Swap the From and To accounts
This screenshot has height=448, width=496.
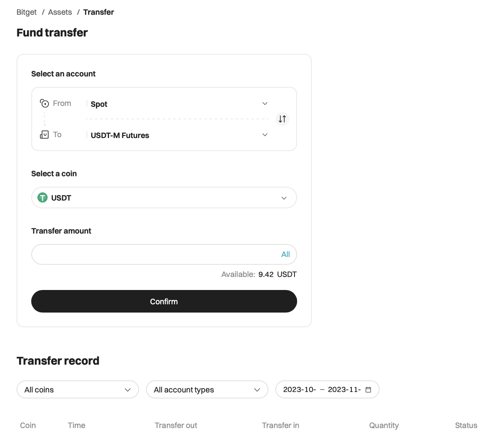coord(282,119)
